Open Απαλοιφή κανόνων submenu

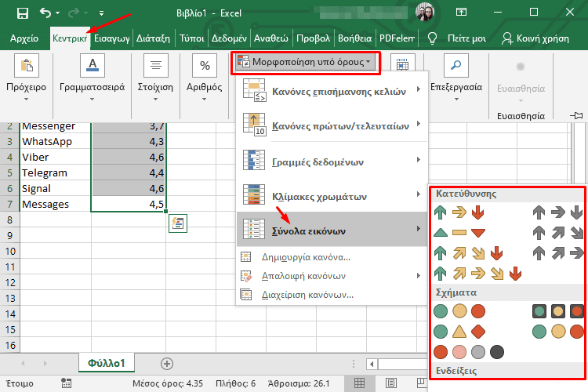(x=332, y=276)
